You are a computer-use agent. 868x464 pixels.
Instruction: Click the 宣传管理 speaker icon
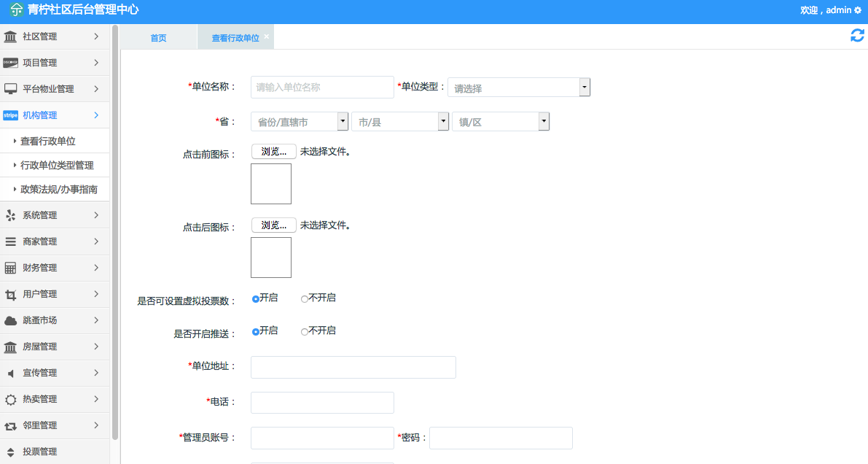[x=10, y=373]
